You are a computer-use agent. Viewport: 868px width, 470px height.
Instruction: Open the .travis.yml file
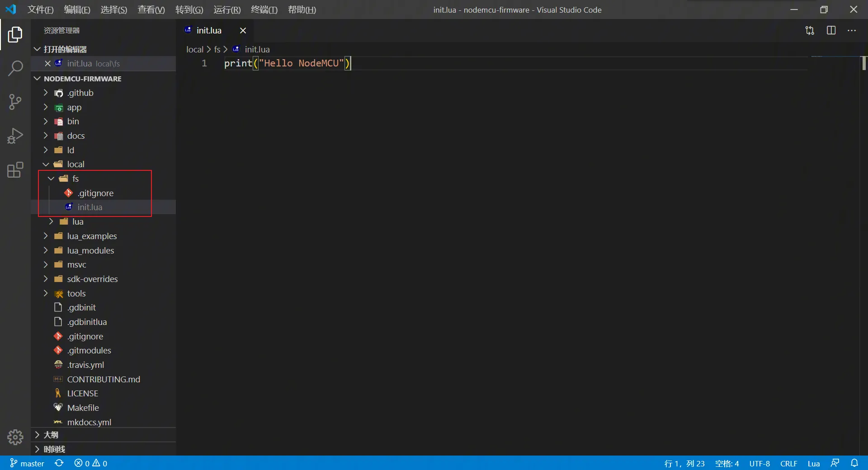103,365
